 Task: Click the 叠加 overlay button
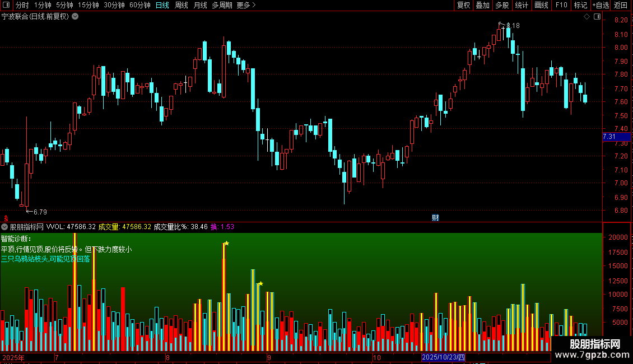(482, 5)
